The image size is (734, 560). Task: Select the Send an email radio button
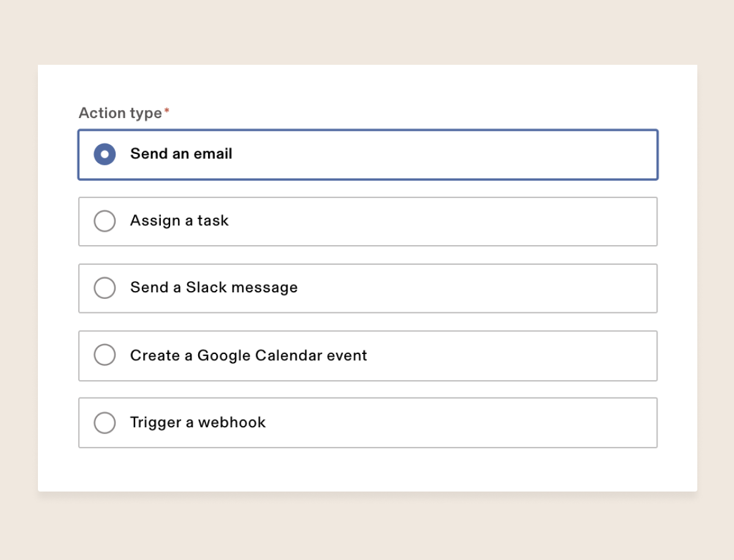click(105, 154)
